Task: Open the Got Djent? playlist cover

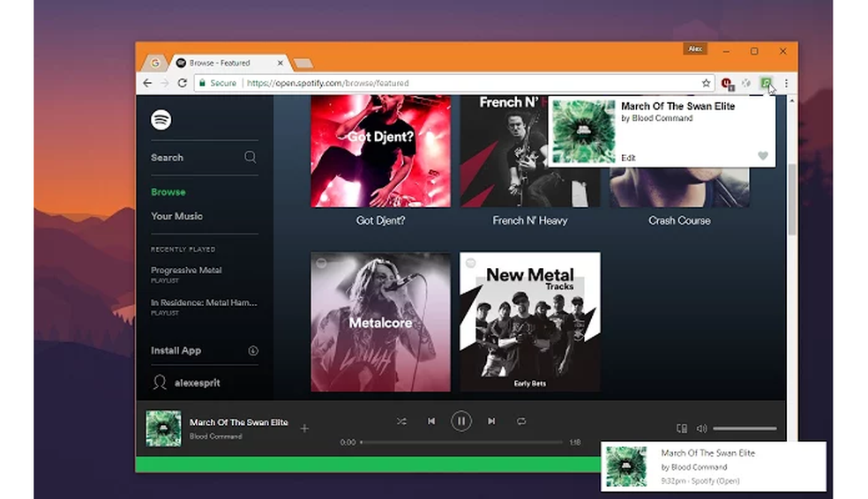Action: coord(381,151)
